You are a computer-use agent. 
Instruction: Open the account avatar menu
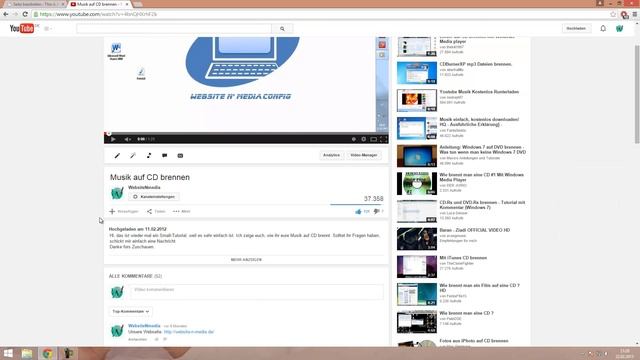pyautogui.click(x=619, y=29)
